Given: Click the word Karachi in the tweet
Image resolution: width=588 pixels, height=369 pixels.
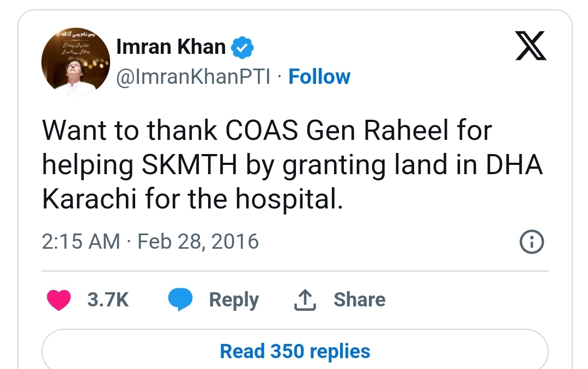Looking at the screenshot, I should [x=89, y=199].
